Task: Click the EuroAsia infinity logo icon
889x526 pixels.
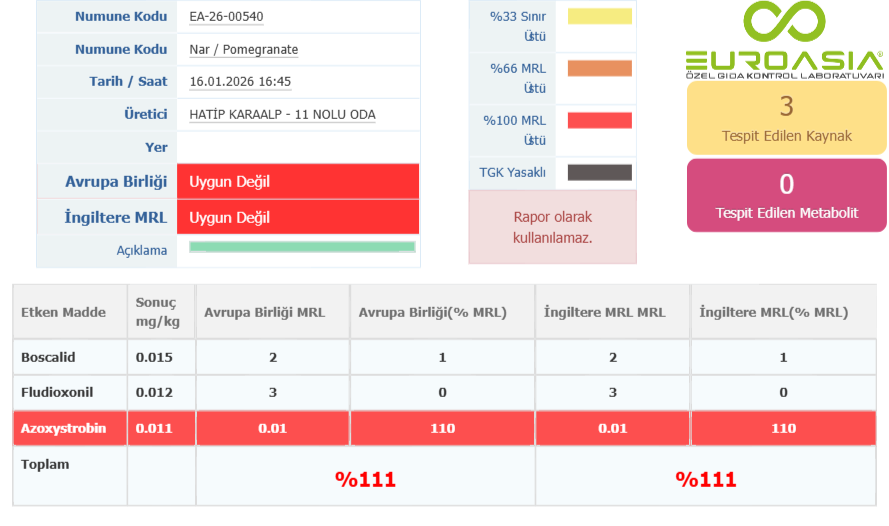Action: coord(785,23)
